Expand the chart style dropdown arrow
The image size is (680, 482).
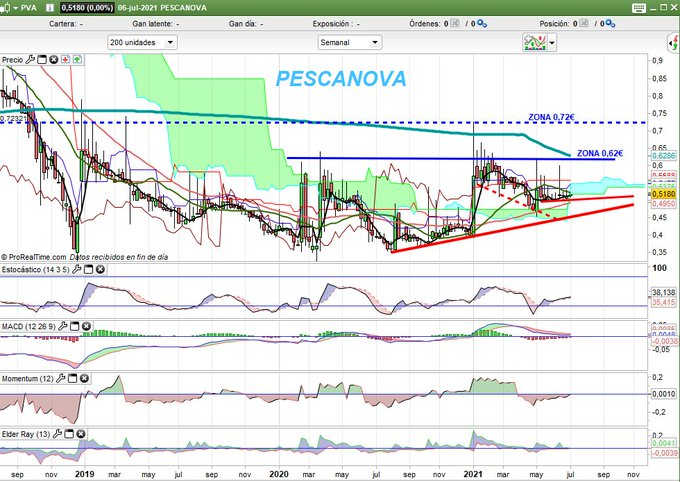(551, 43)
